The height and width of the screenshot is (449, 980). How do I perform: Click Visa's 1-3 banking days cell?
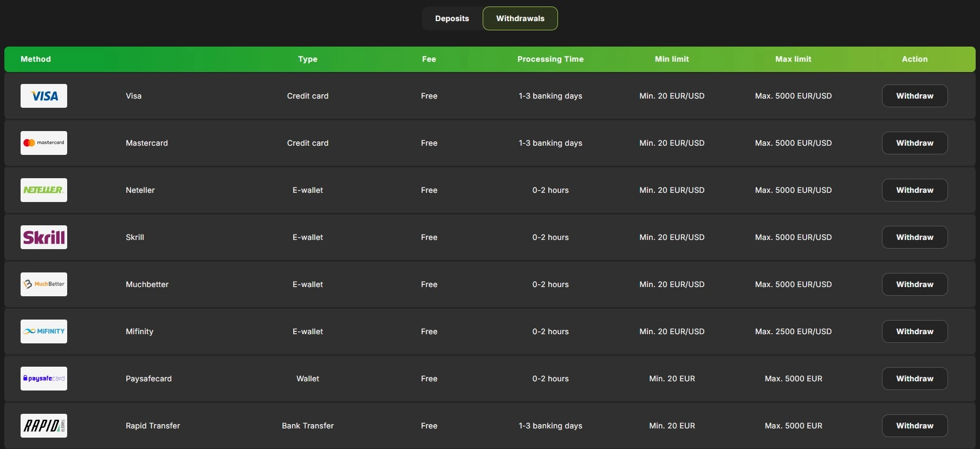point(550,96)
